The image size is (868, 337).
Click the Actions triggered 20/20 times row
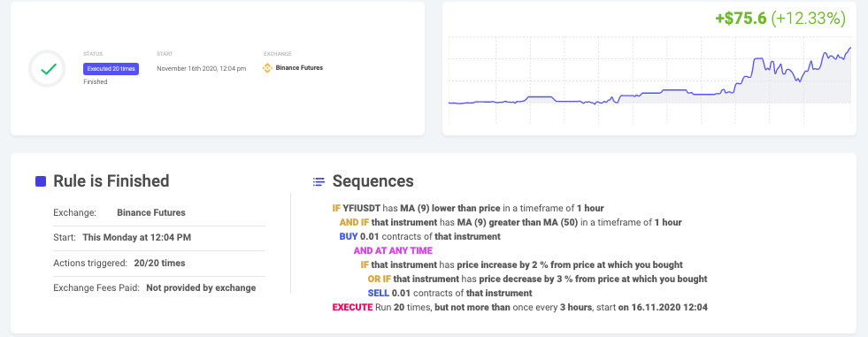[159, 263]
